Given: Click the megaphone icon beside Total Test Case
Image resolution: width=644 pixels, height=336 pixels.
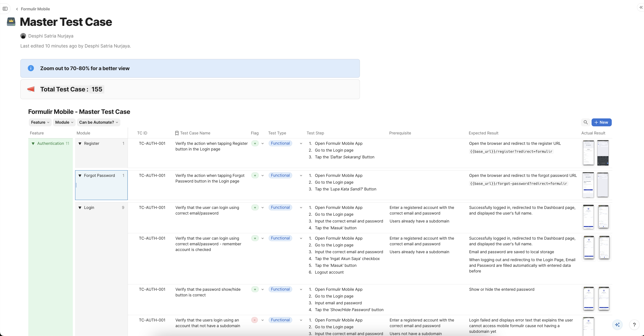Looking at the screenshot, I should coord(31,89).
